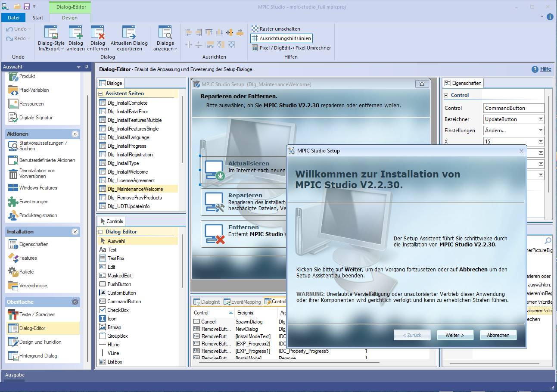Open Verzeichnisse in the sidebar
This screenshot has width=557, height=392.
tap(33, 286)
